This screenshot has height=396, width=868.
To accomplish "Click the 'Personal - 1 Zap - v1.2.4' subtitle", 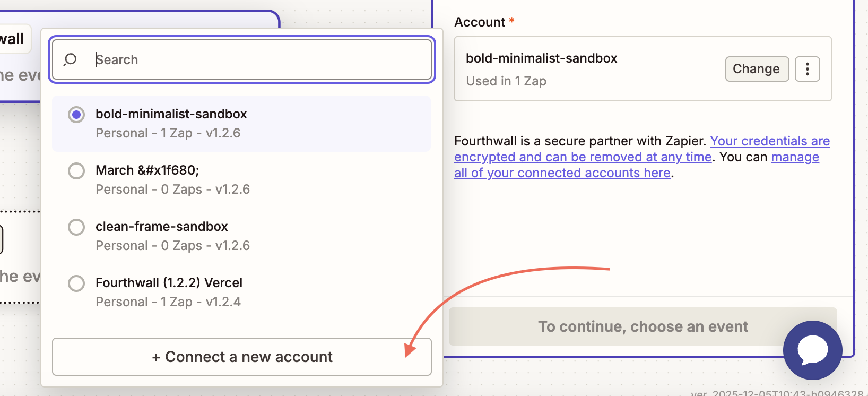I will (x=168, y=302).
